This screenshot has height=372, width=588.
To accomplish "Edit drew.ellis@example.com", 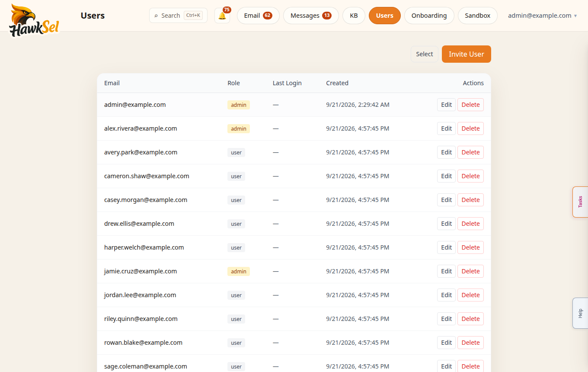I will coord(447,224).
